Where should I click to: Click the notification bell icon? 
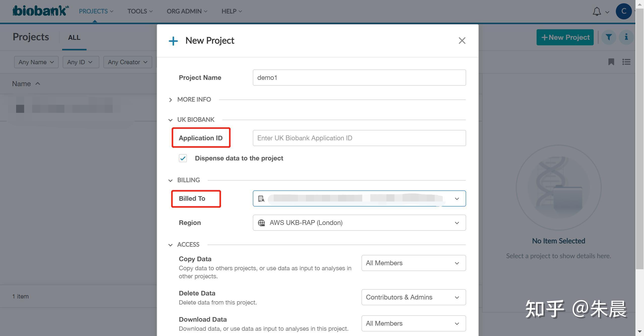(x=597, y=12)
